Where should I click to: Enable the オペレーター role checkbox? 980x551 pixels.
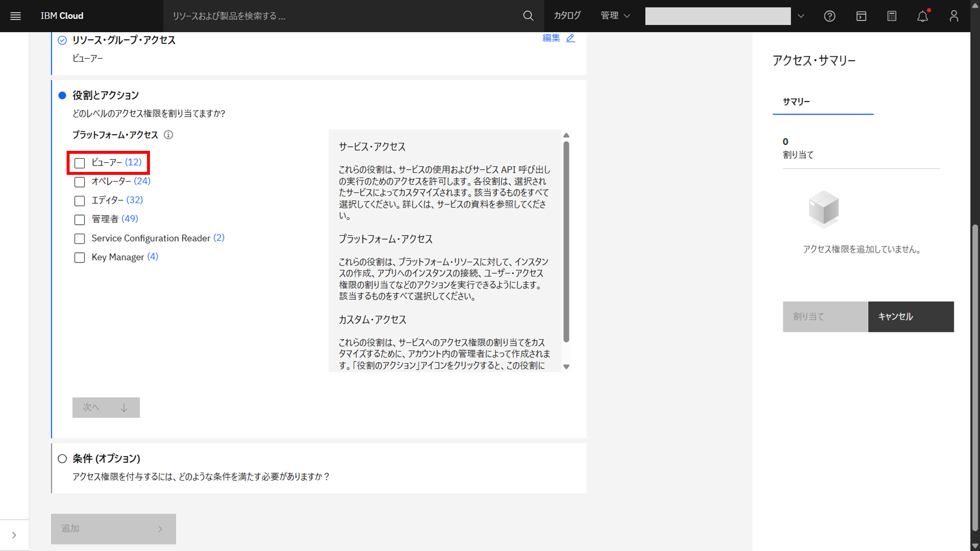[x=79, y=182]
